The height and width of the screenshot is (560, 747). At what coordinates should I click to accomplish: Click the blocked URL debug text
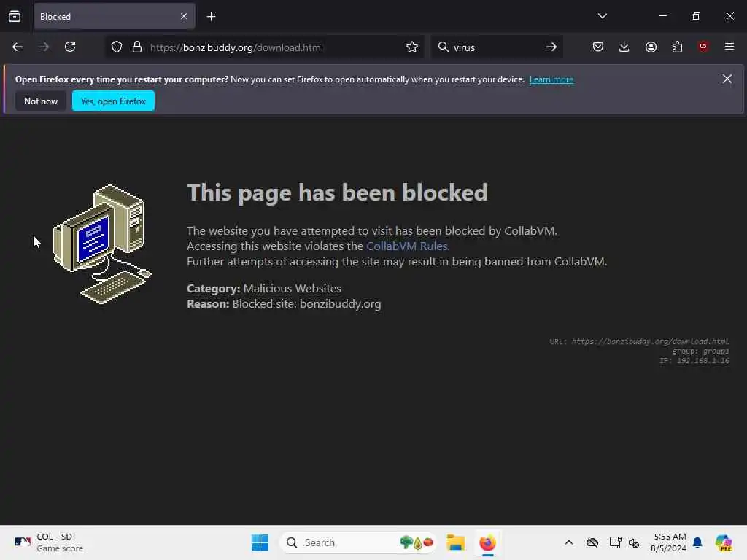point(639,341)
